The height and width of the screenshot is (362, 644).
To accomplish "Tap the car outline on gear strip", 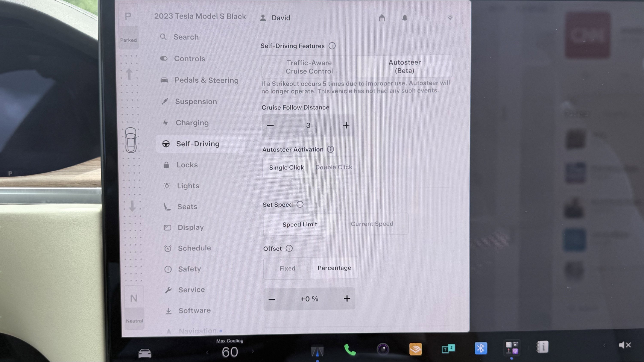I will click(131, 140).
